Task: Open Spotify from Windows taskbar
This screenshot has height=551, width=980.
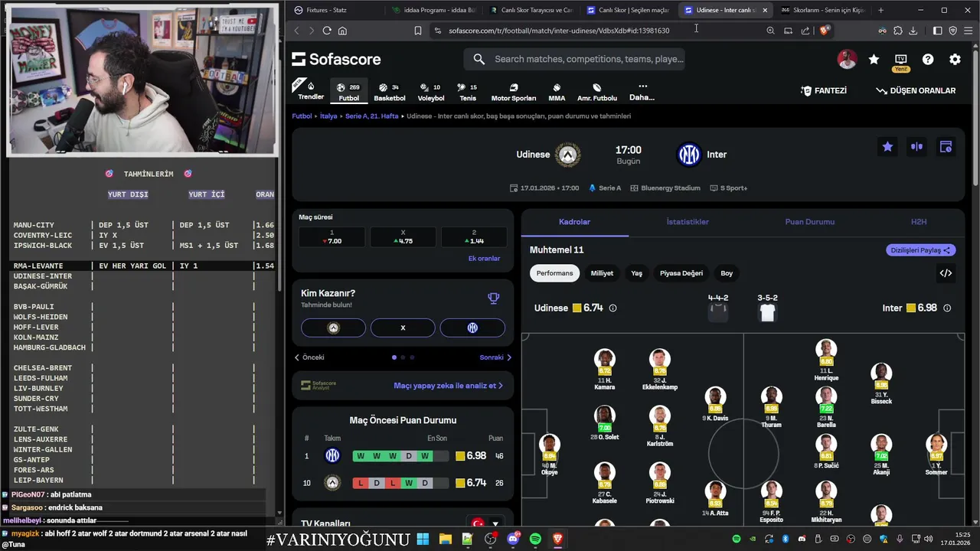Action: (535, 540)
